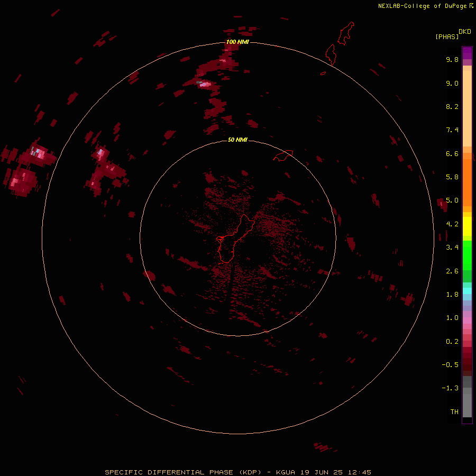Select the 5.8 scale label
This screenshot has height=476, width=476.
pyautogui.click(x=452, y=177)
